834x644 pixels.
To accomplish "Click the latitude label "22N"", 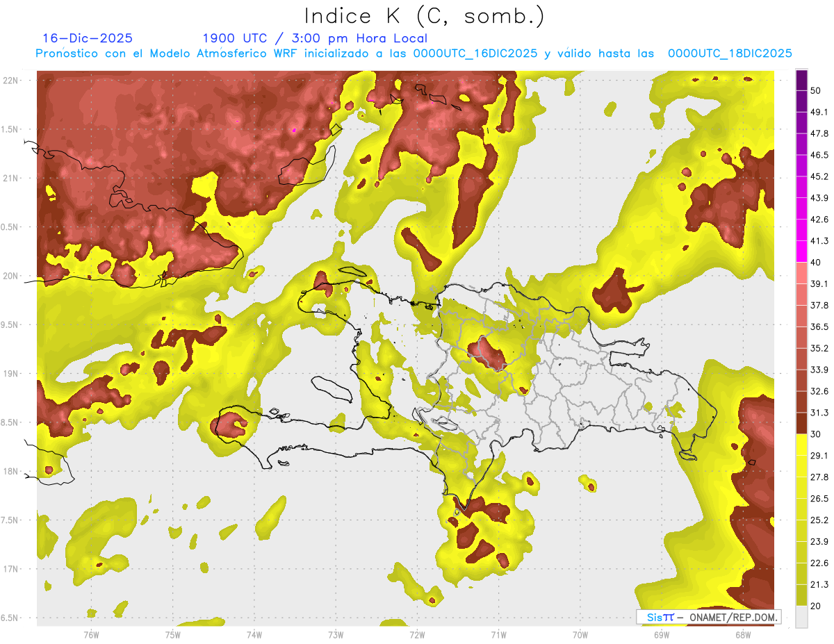I will (x=11, y=81).
